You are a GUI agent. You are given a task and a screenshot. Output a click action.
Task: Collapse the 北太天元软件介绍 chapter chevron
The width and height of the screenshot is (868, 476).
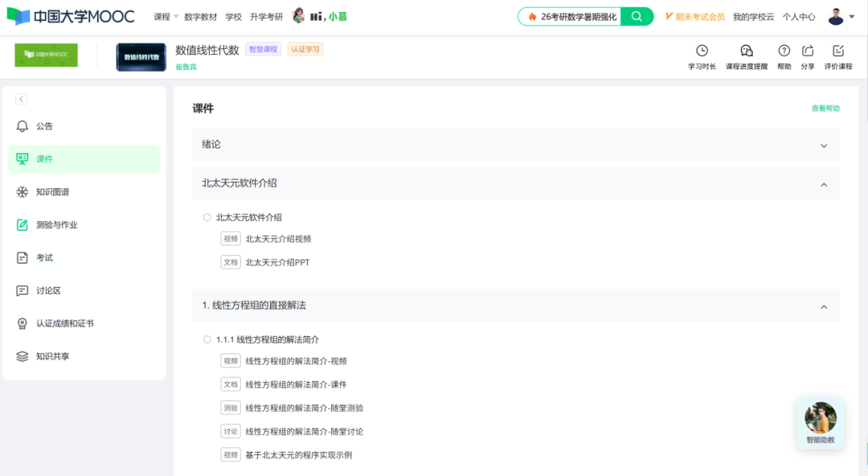[x=823, y=184]
